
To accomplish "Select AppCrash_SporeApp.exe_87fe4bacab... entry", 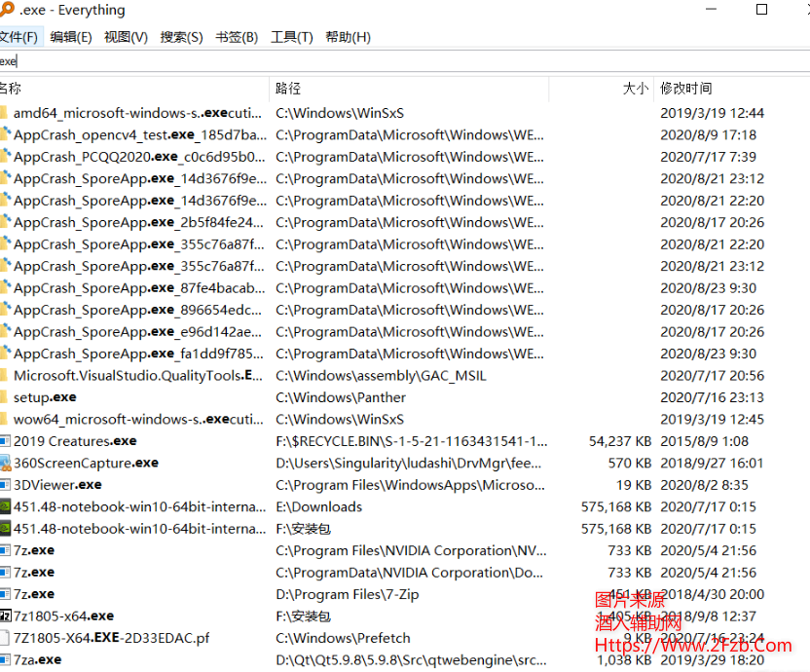I will [x=139, y=288].
